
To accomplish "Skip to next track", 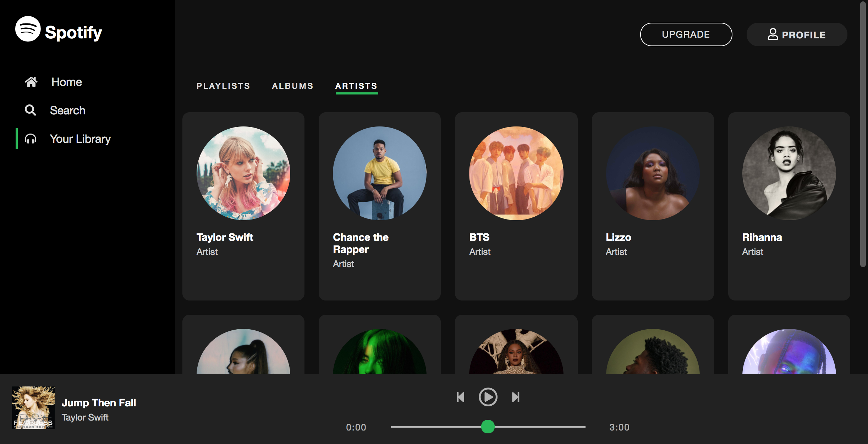I will tap(516, 397).
